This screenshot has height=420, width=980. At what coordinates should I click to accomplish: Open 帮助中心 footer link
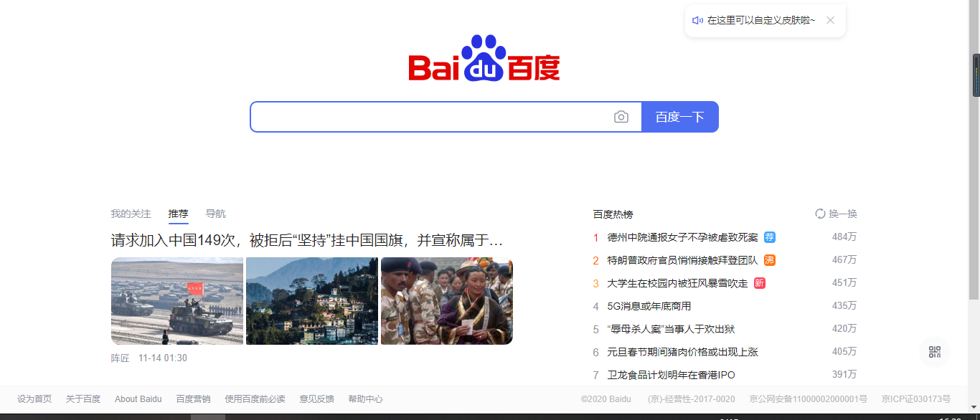click(365, 399)
